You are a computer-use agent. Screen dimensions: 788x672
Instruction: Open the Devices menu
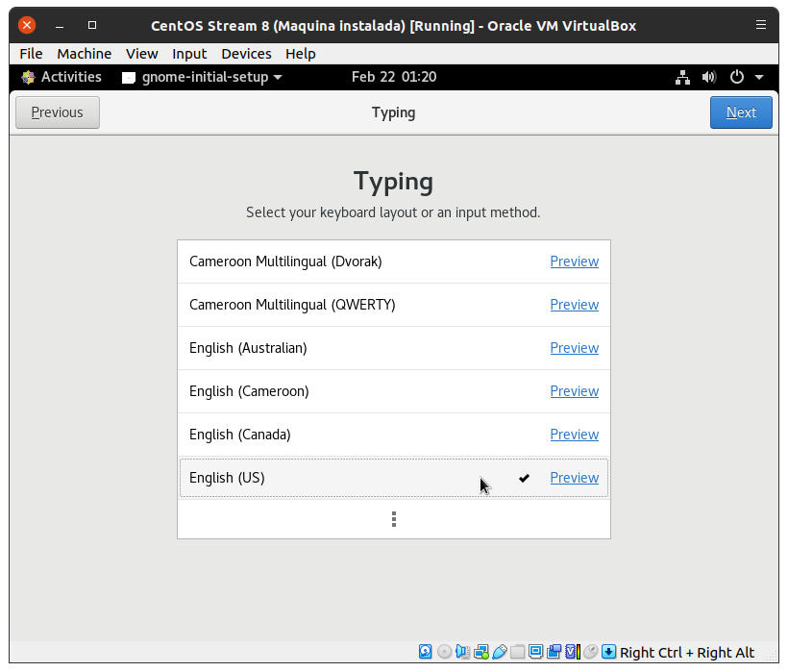(246, 54)
